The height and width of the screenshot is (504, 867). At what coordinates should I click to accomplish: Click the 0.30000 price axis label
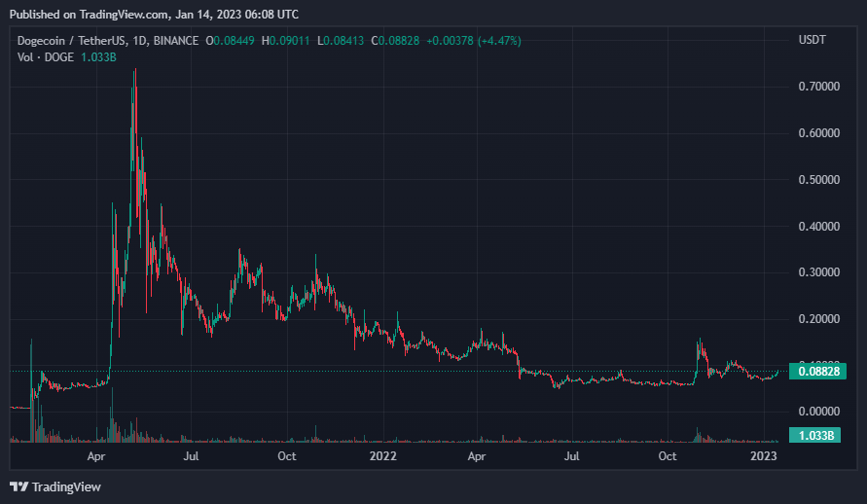(819, 272)
